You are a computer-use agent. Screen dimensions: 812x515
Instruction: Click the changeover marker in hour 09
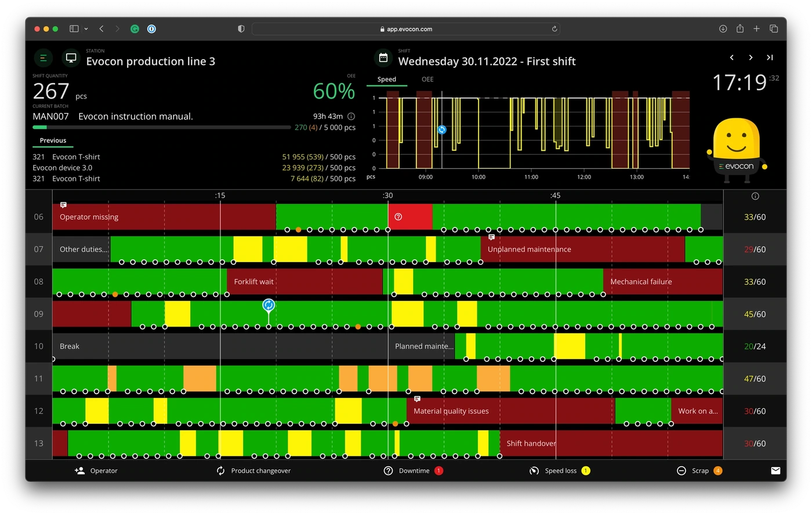point(269,305)
